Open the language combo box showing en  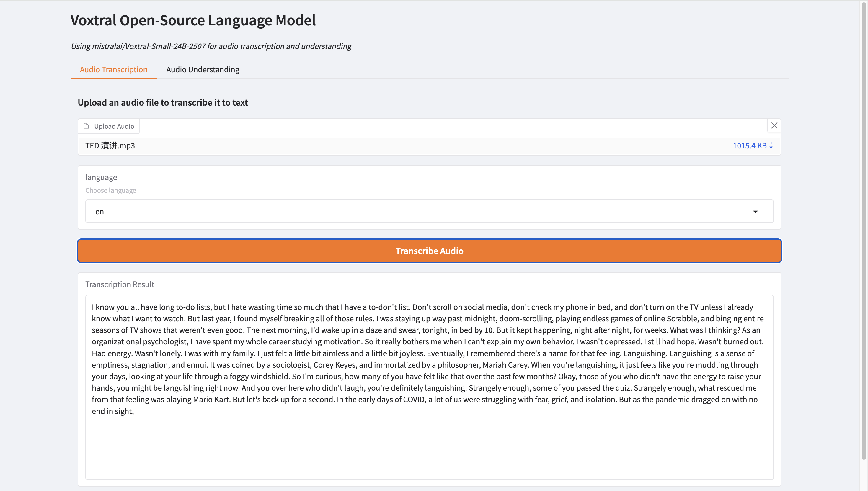tap(405, 212)
